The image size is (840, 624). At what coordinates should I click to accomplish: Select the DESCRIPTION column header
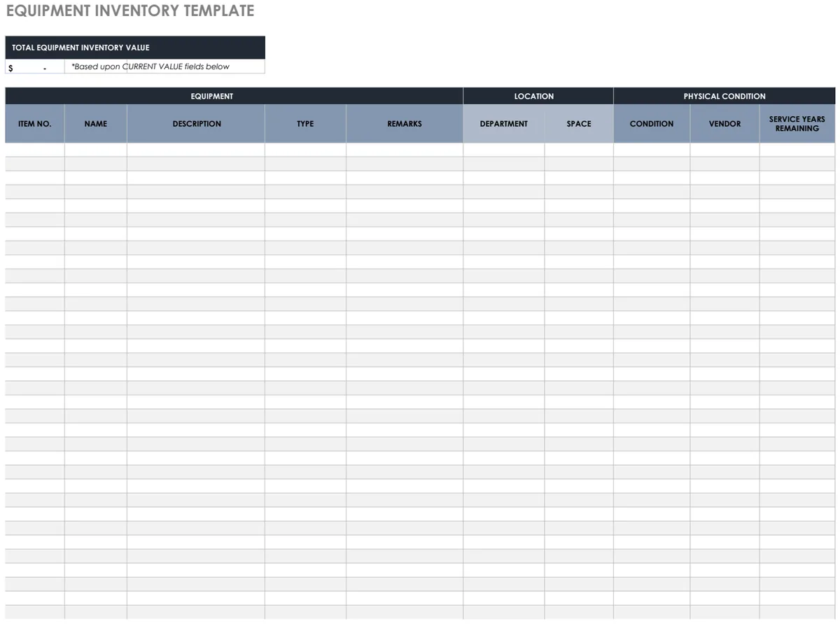196,124
